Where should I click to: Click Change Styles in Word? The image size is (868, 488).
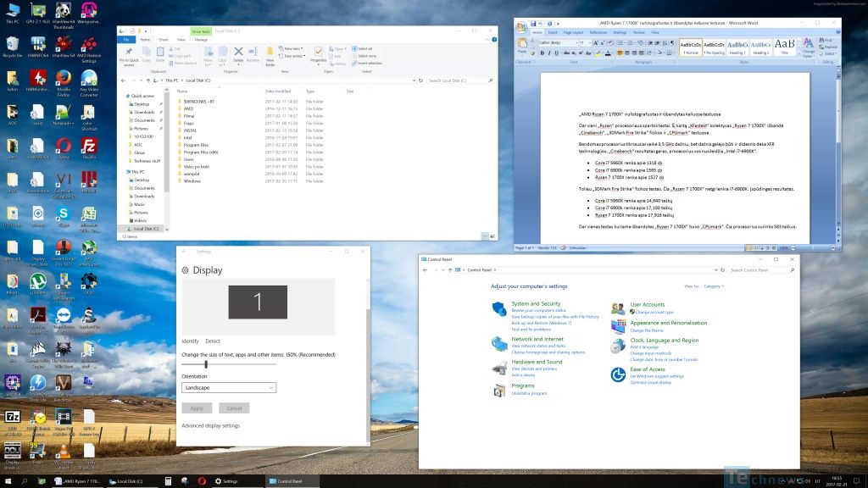click(x=808, y=47)
